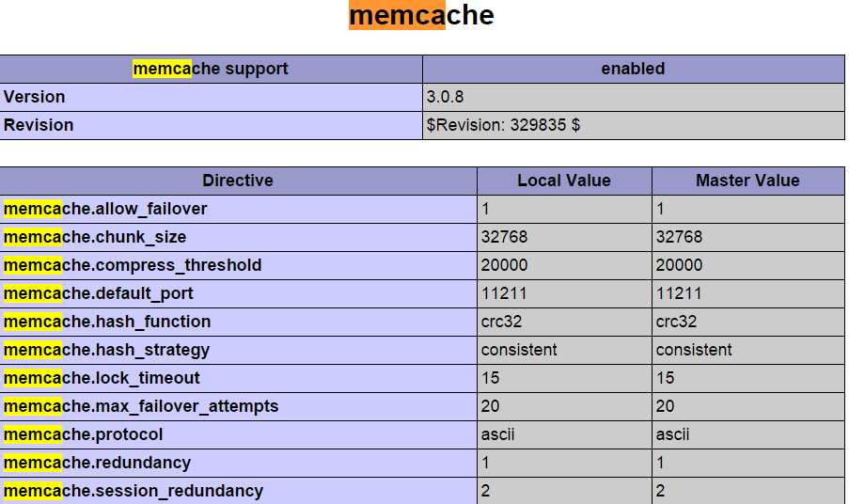Select the memcache.max_failover_attempts directive name
Screen dimensions: 849x504
click(x=141, y=406)
